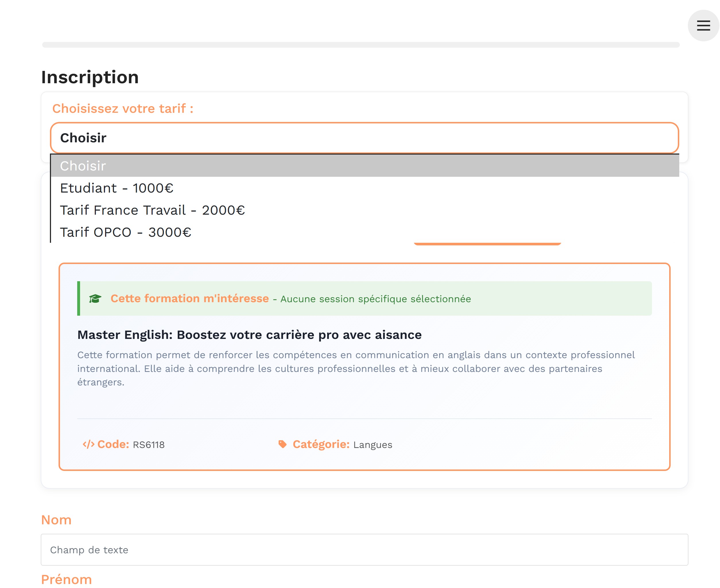The width and height of the screenshot is (720, 588).
Task: Click the orange bar under dropdown list
Action: coord(487,244)
